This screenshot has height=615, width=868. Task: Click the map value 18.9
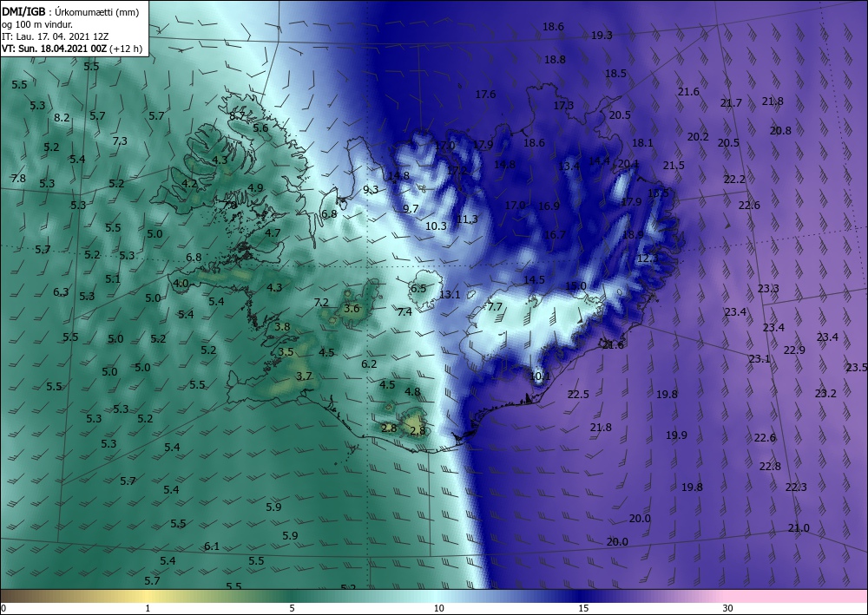[633, 235]
